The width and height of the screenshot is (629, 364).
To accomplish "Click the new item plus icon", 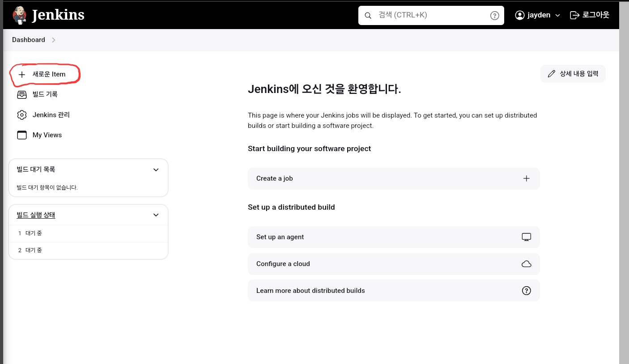I will (22, 74).
